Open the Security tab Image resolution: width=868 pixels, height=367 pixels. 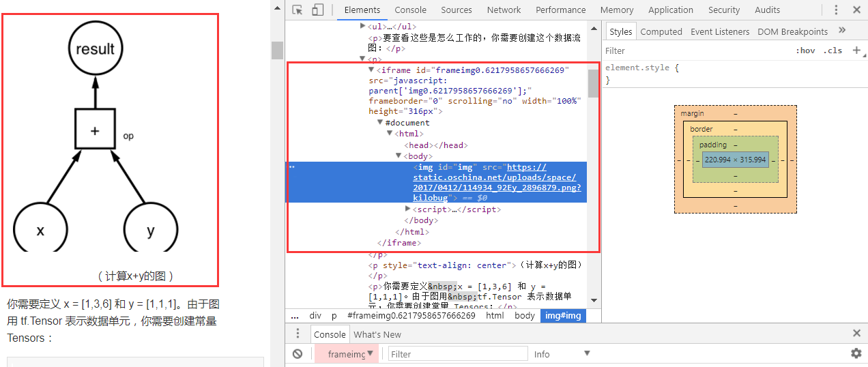(x=724, y=10)
